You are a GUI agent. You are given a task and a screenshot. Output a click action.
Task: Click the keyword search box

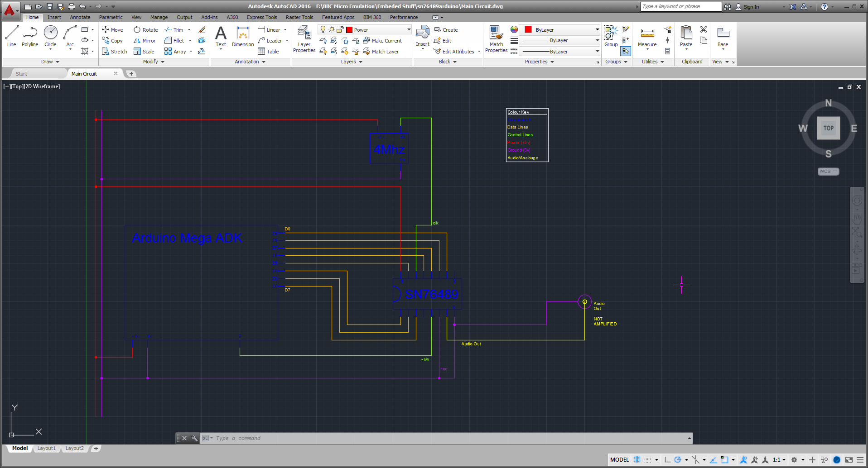681,6
